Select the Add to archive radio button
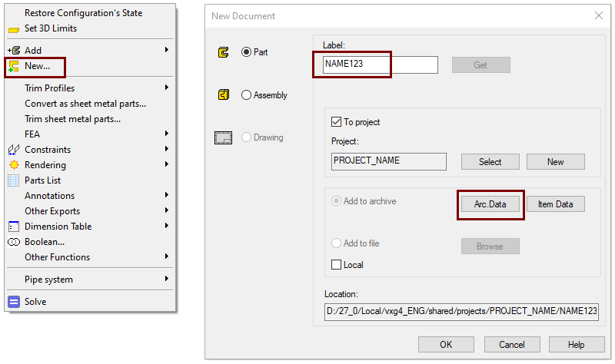The height and width of the screenshot is (364, 615). pyautogui.click(x=336, y=201)
